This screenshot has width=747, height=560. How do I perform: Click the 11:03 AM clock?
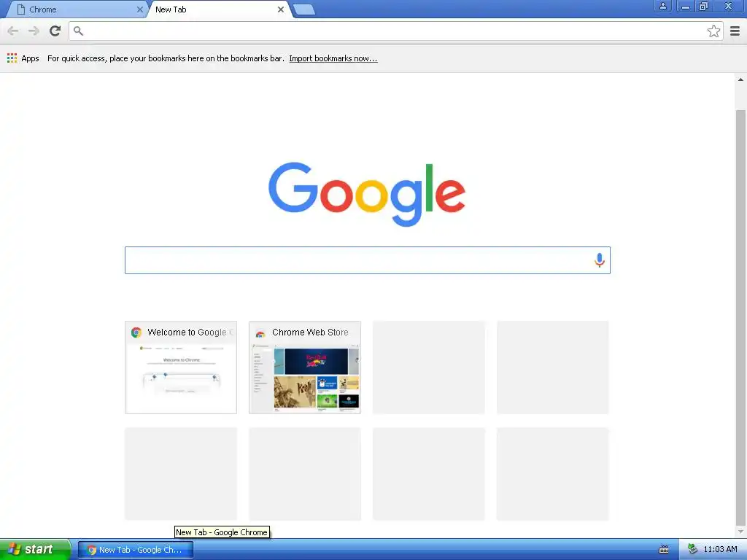click(x=720, y=549)
